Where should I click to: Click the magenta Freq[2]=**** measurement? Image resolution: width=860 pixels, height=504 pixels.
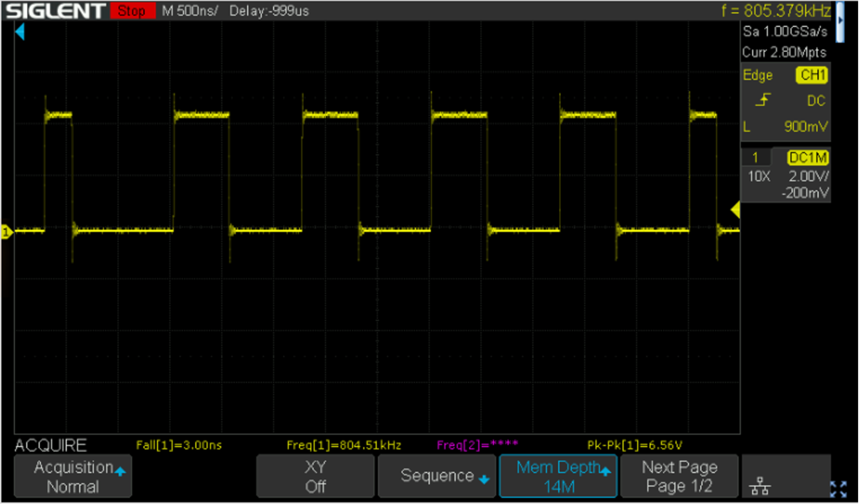point(477,446)
